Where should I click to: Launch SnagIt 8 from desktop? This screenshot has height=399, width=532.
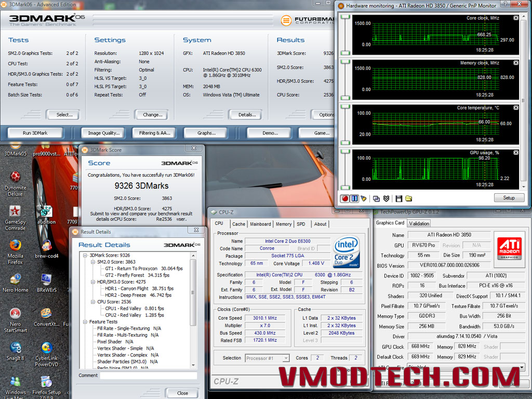(15, 351)
